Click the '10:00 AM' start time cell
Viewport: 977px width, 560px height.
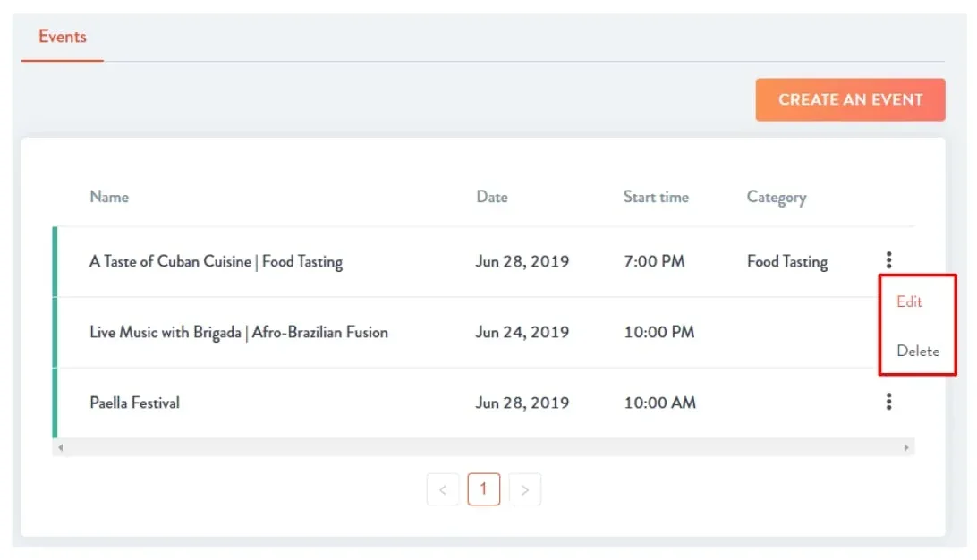tap(660, 403)
